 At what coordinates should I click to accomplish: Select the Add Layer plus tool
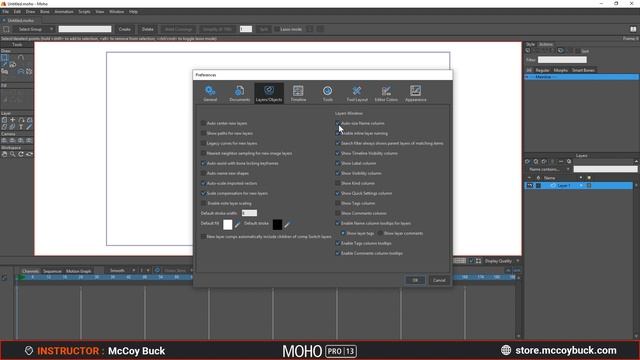pyautogui.click(x=13, y=120)
